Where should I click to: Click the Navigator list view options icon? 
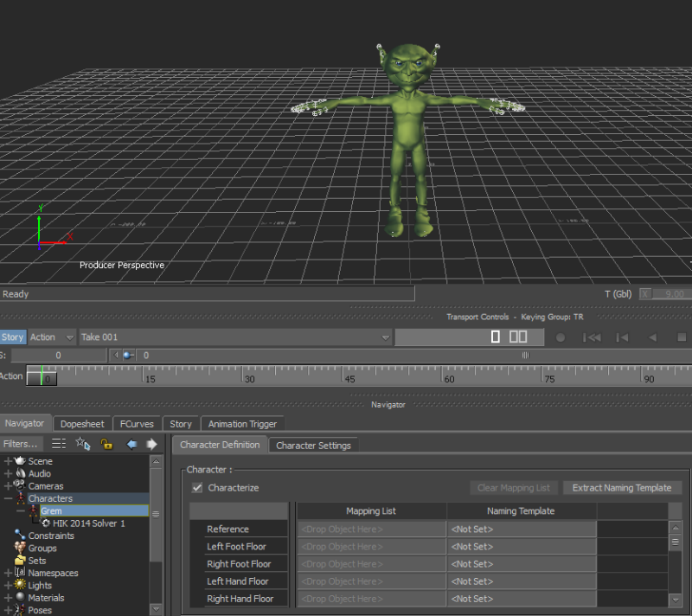58,444
